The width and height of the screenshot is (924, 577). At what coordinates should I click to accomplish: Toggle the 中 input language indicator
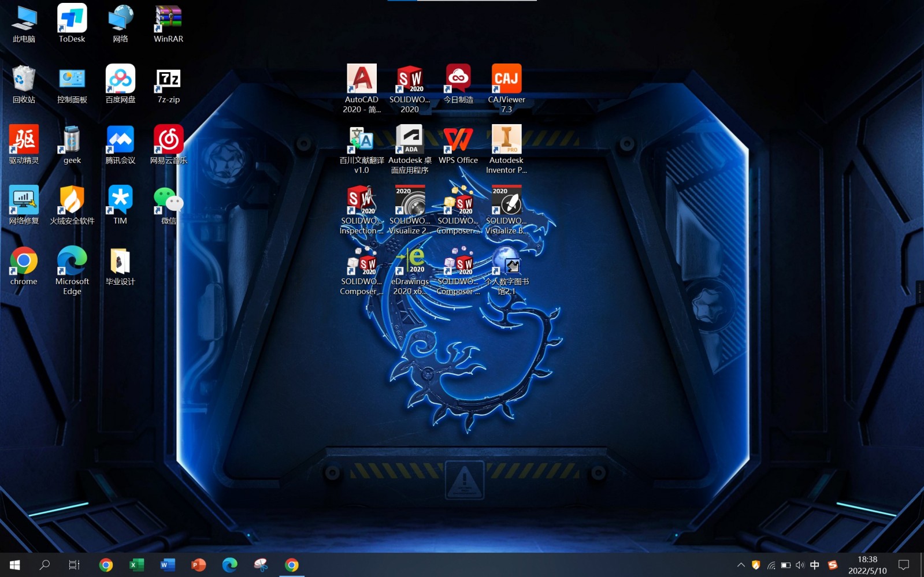(x=815, y=565)
